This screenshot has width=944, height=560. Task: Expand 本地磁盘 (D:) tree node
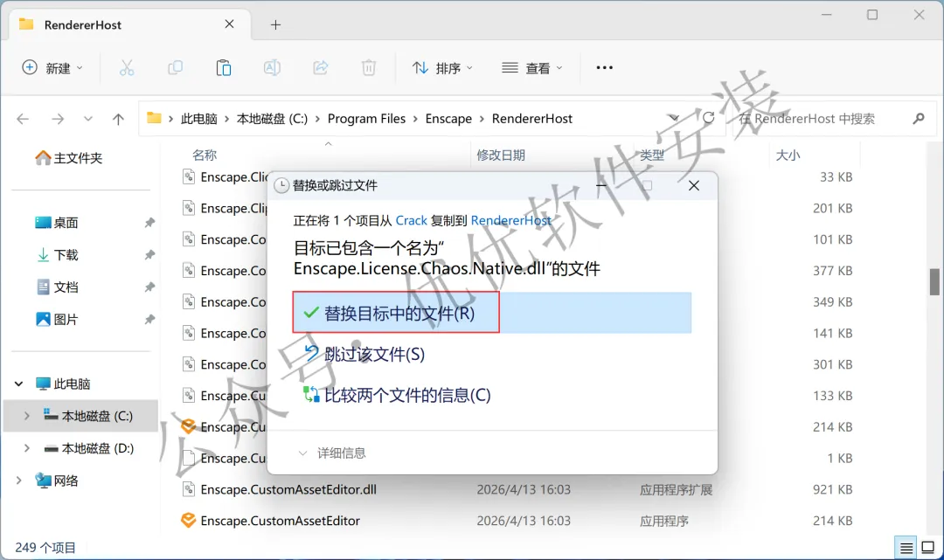(x=26, y=448)
